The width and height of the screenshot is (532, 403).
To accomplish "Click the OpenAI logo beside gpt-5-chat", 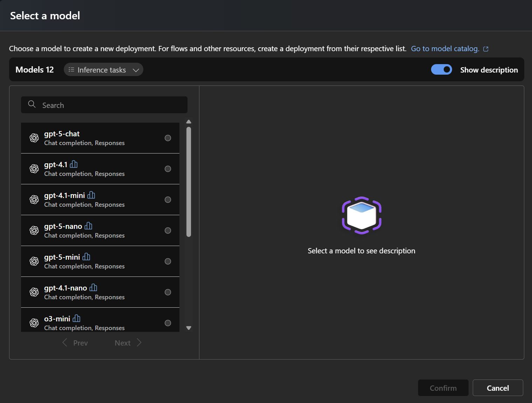I will [x=34, y=138].
